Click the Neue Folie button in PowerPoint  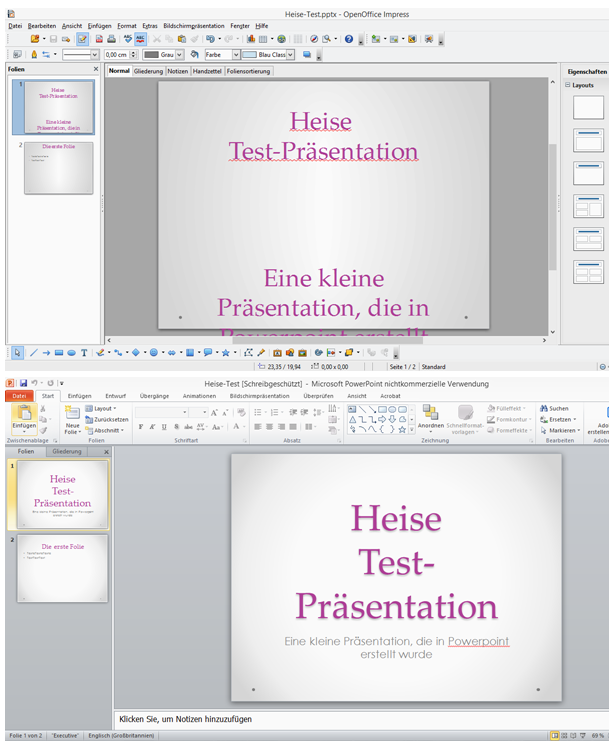pyautogui.click(x=72, y=420)
